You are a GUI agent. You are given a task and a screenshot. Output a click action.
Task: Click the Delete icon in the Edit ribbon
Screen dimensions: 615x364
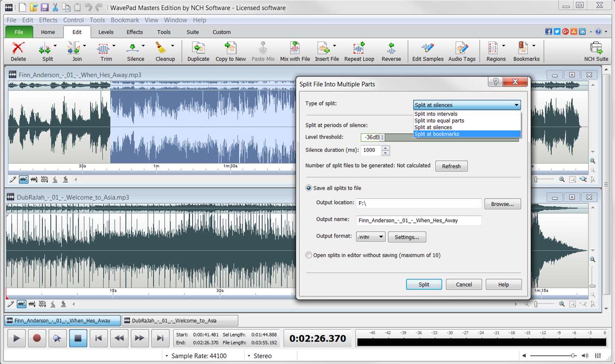pos(18,49)
